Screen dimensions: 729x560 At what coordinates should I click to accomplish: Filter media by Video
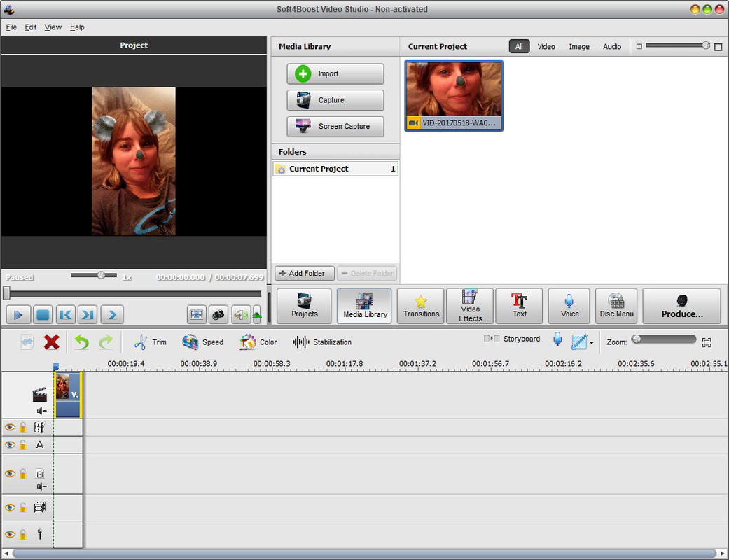pos(546,46)
